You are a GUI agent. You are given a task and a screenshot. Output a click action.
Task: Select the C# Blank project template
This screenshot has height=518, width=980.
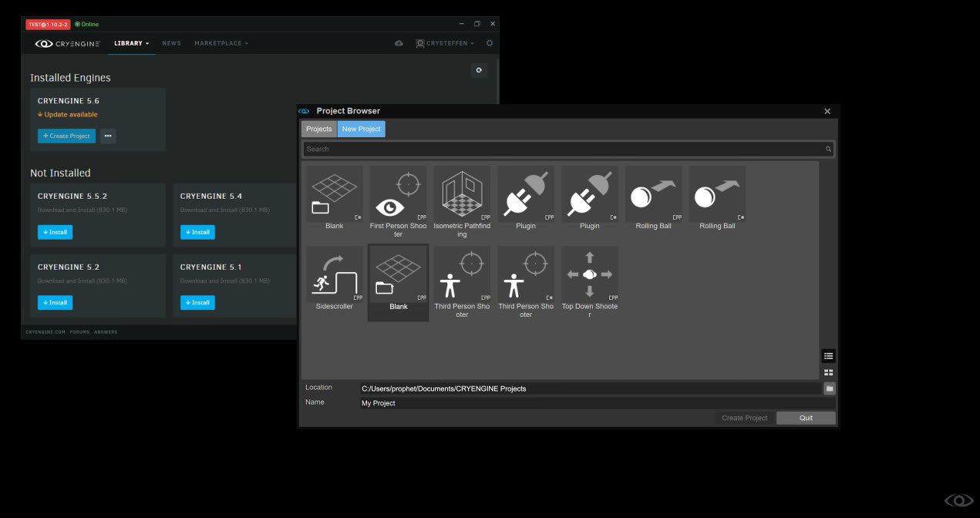tap(335, 198)
